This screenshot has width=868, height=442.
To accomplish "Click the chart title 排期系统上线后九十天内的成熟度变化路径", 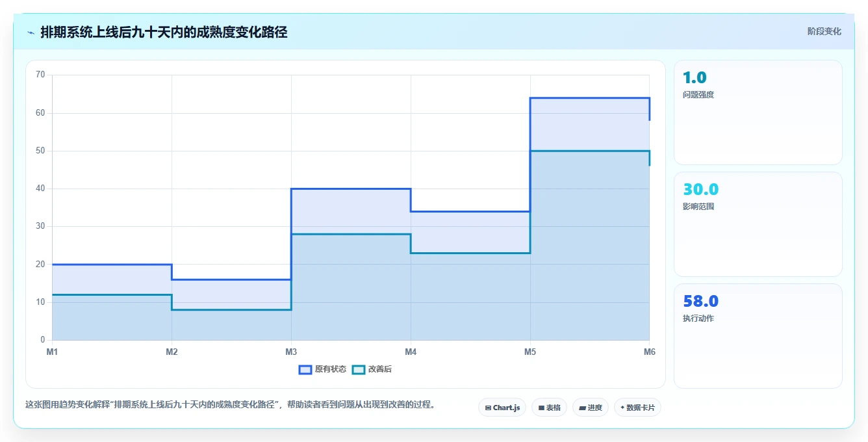I will [164, 32].
